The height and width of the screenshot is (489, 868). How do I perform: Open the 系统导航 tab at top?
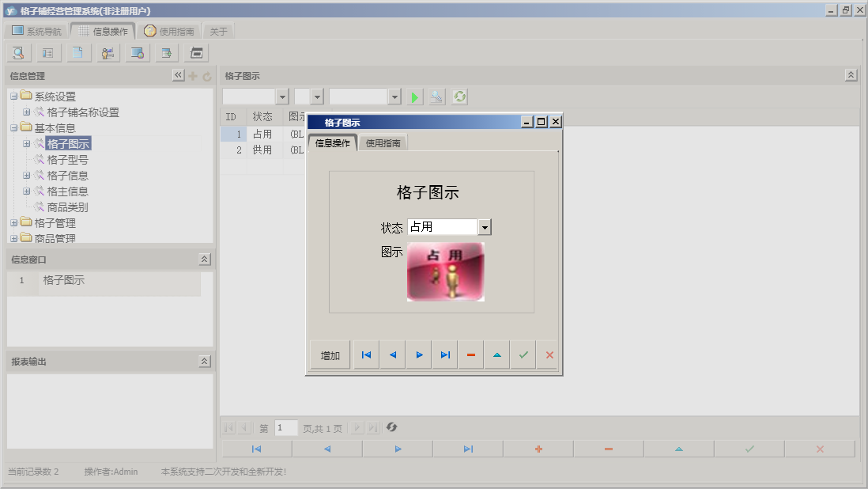[36, 30]
